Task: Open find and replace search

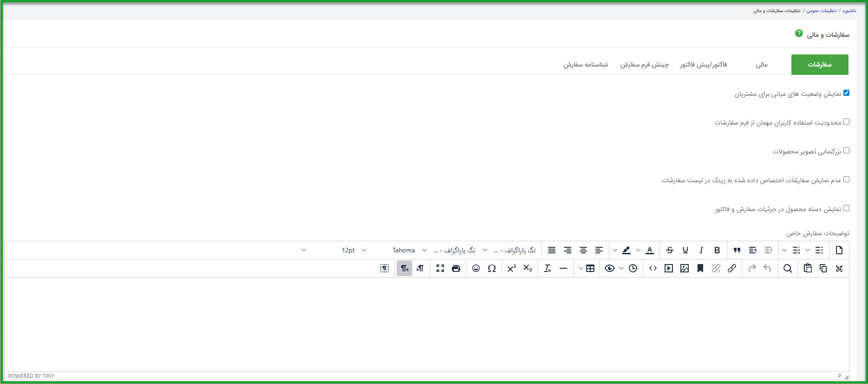Action: [788, 268]
